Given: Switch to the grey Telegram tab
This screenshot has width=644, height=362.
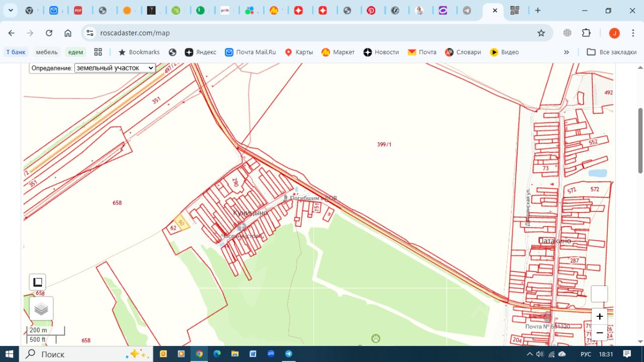Looking at the screenshot, I should point(467,10).
